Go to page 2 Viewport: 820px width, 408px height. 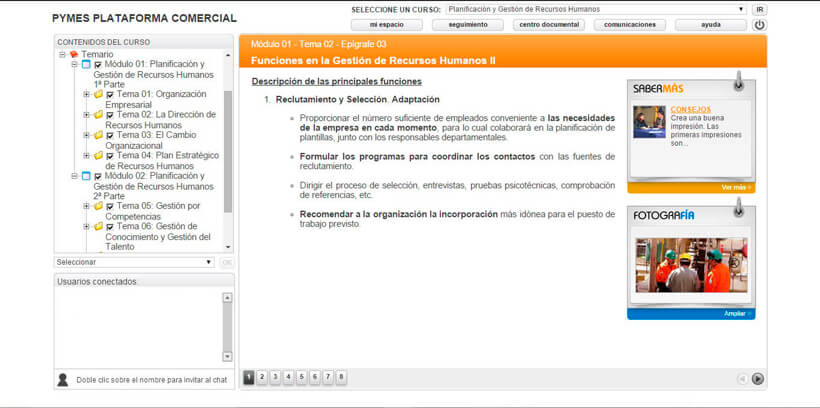point(262,377)
